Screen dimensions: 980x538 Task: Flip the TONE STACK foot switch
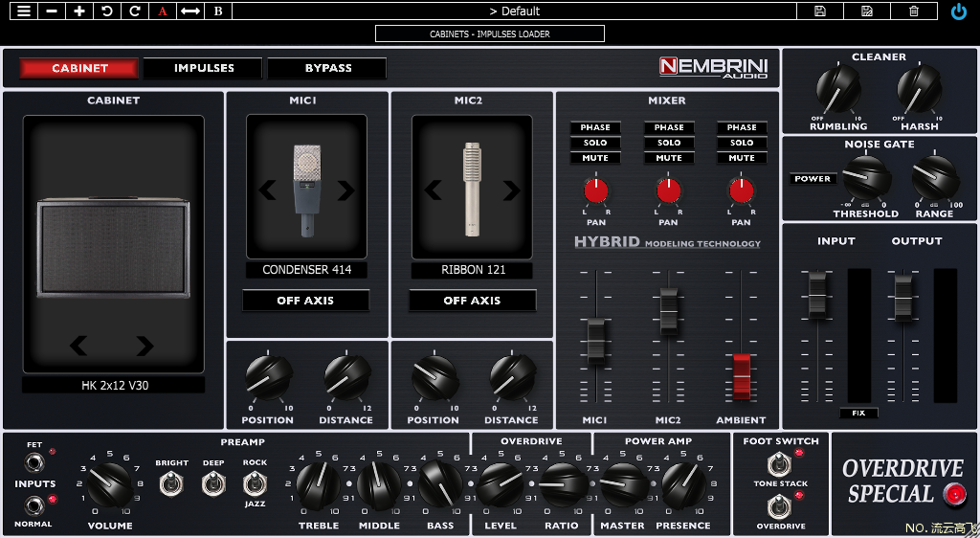click(779, 464)
